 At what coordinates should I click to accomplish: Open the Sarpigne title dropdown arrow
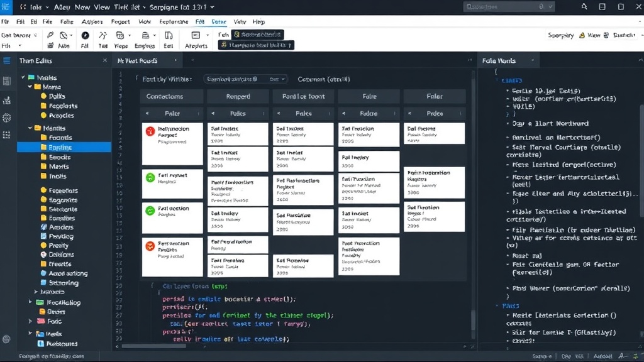tap(212, 7)
